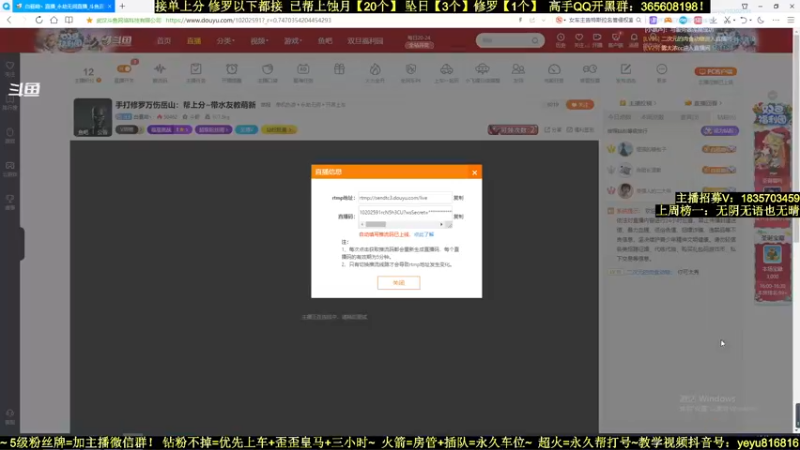
Task: Click the shield icon in streamer toolbar
Action: click(411, 69)
